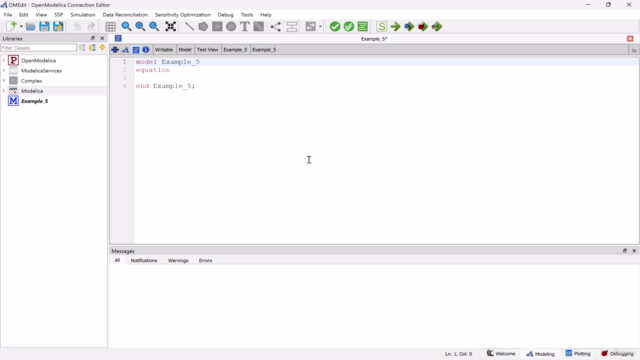The width and height of the screenshot is (640, 360).
Task: Select the Text shape tool
Action: click(x=244, y=27)
